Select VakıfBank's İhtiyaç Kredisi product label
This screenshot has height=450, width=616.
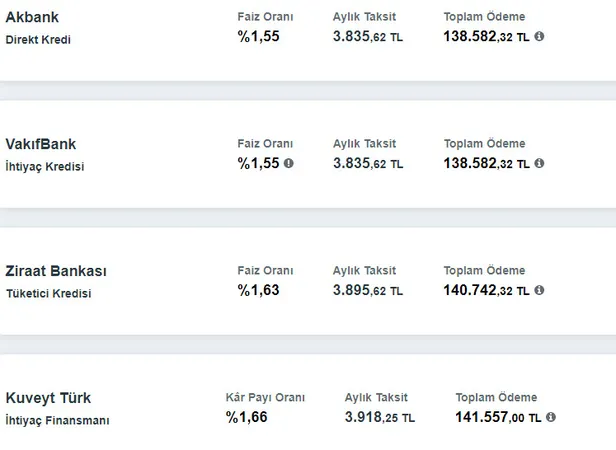45,167
